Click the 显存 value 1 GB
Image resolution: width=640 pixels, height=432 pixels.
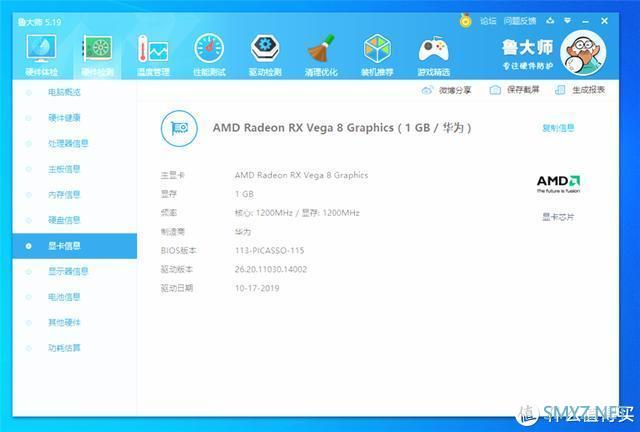click(x=244, y=194)
